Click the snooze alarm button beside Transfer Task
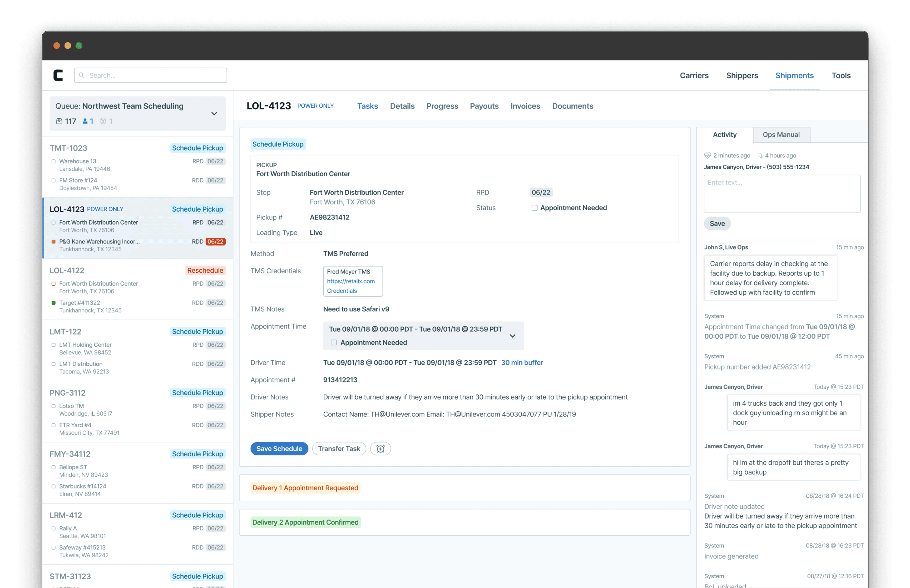The width and height of the screenshot is (910, 588). pyautogui.click(x=380, y=449)
